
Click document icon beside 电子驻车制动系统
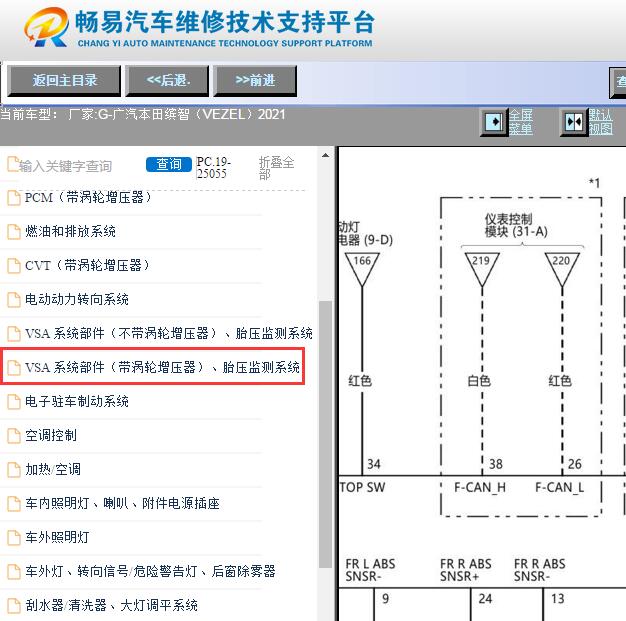point(14,401)
